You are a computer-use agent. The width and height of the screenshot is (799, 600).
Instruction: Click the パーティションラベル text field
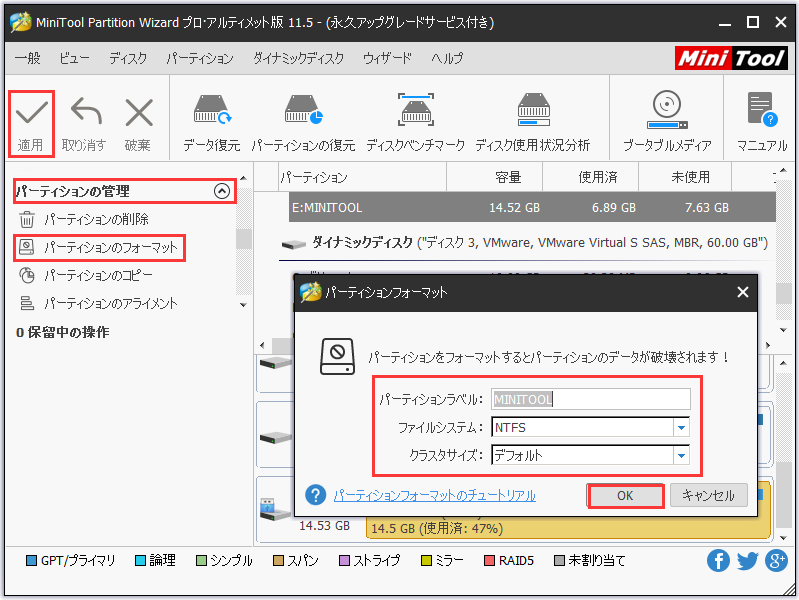click(591, 399)
